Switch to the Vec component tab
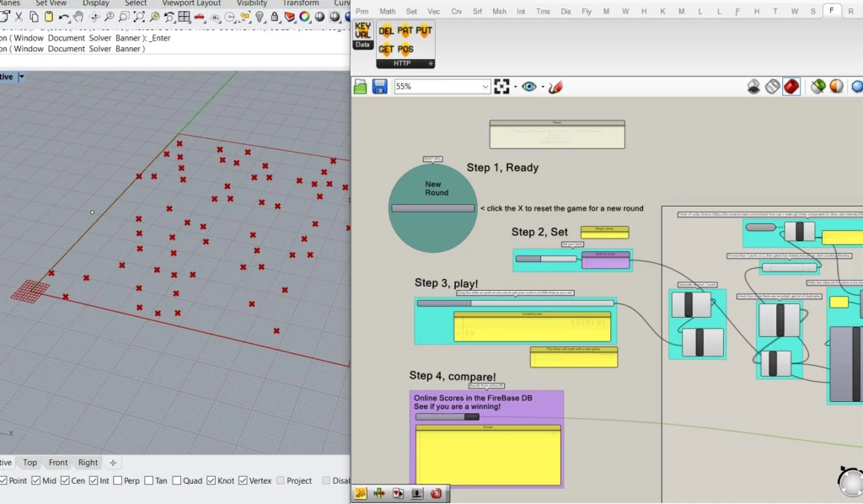 click(434, 11)
